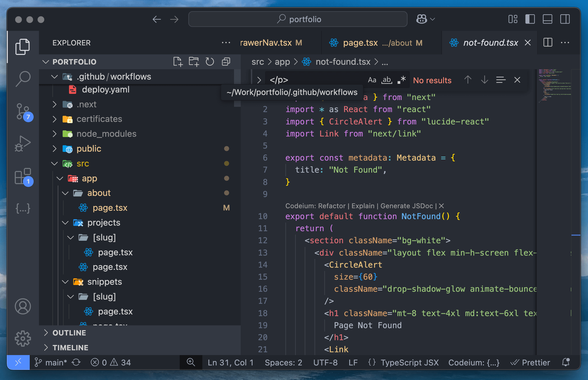The width and height of the screenshot is (588, 380).
Task: Expand the certificates folder
Action: tap(55, 119)
